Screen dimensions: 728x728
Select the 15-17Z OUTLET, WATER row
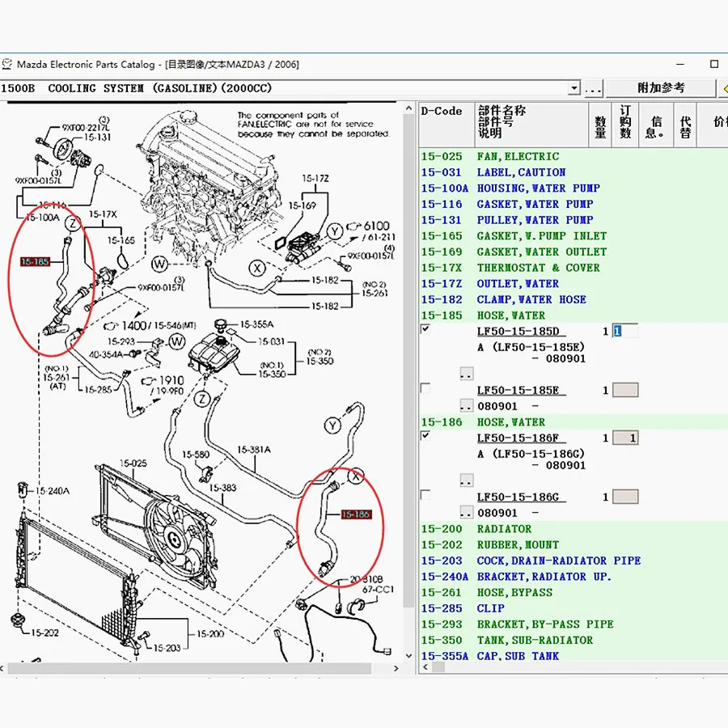coord(574,283)
